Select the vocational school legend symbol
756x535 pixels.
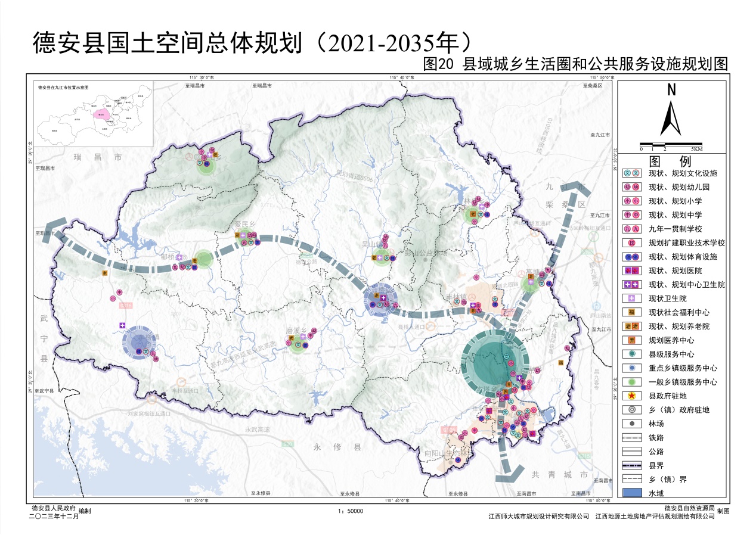pos(631,243)
